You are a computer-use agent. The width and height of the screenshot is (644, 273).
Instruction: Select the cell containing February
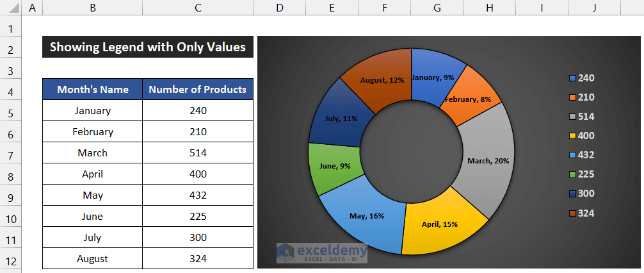tap(93, 132)
